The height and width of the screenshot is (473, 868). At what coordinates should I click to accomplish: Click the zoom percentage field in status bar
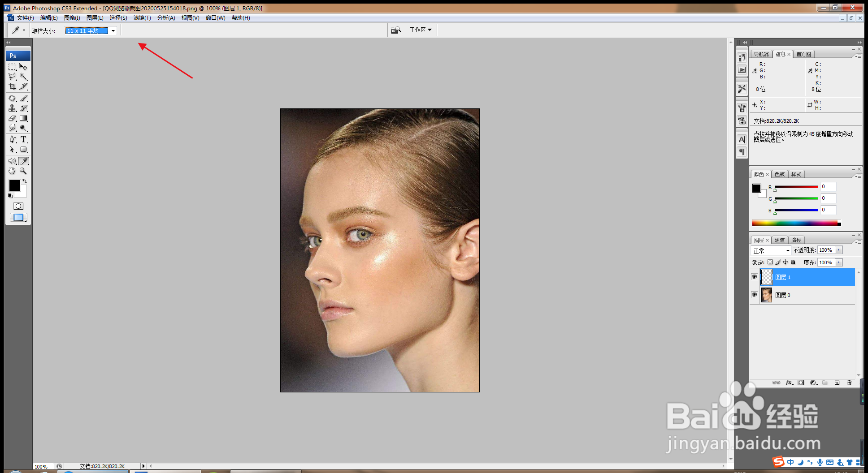(x=43, y=466)
